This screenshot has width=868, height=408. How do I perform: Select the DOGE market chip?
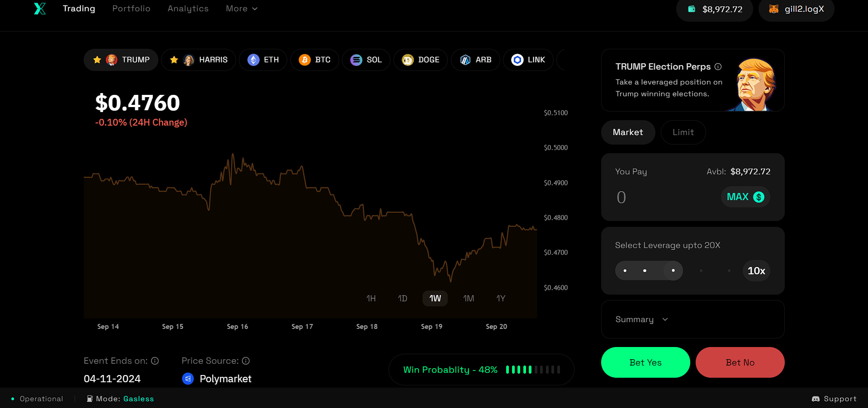[421, 60]
